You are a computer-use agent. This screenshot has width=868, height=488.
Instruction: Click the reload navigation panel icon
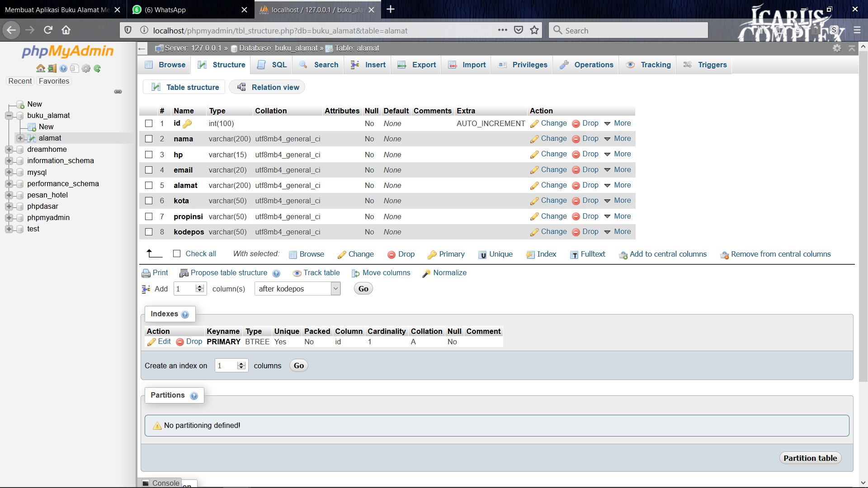point(97,68)
